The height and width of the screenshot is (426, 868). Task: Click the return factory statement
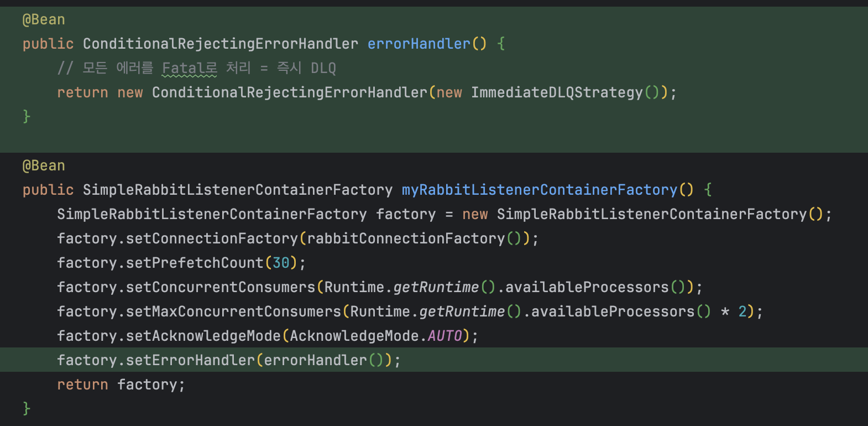121,385
